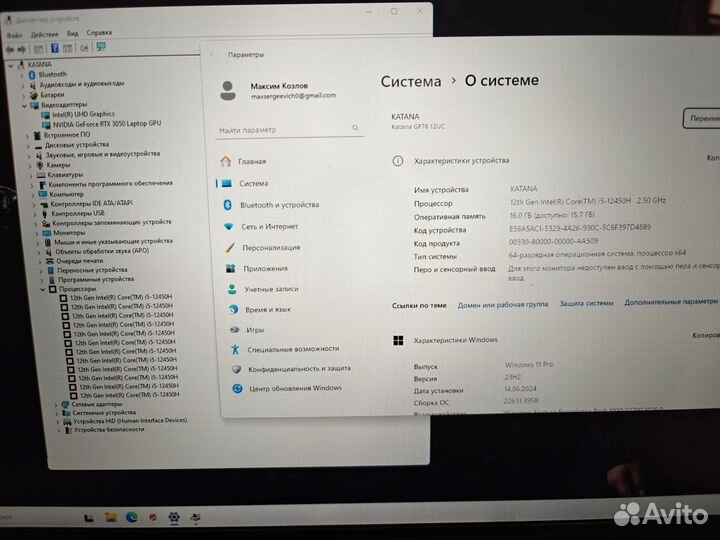Open the View menu in Device Manager
Image resolution: width=720 pixels, height=540 pixels.
72,33
